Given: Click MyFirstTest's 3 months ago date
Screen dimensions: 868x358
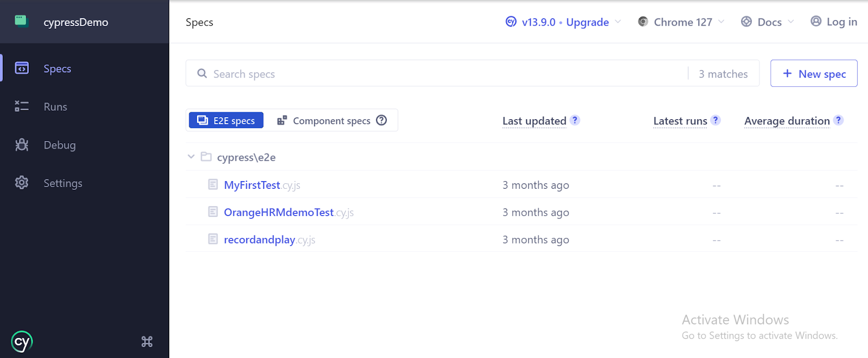Looking at the screenshot, I should tap(535, 185).
